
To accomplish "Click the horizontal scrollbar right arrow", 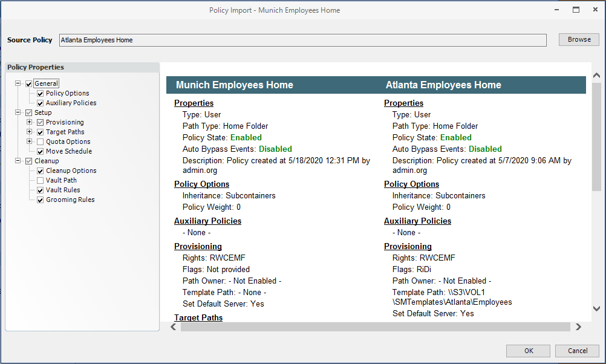I will 578,327.
